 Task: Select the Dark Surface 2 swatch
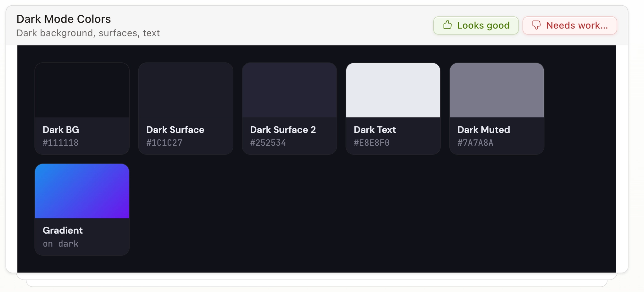[290, 90]
